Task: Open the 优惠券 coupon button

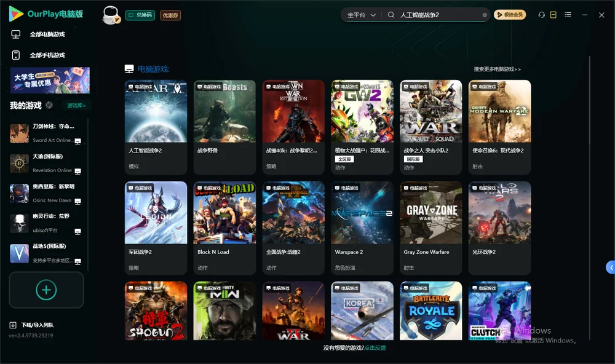Action: 170,15
